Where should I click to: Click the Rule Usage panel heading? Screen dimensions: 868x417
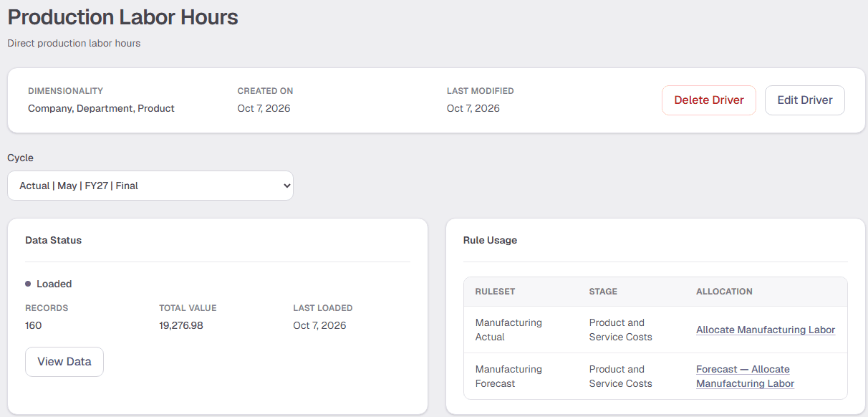pos(490,240)
